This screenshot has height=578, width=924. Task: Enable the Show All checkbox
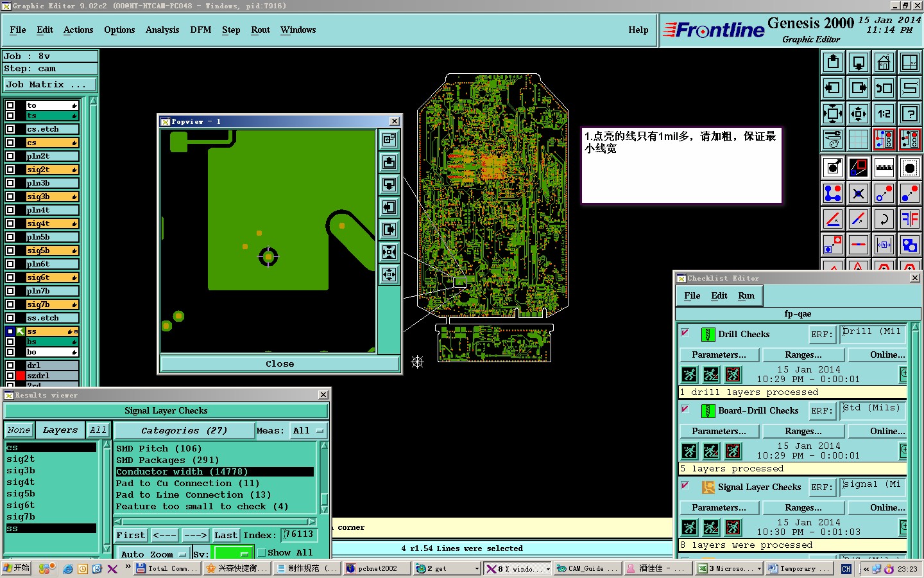coord(262,552)
